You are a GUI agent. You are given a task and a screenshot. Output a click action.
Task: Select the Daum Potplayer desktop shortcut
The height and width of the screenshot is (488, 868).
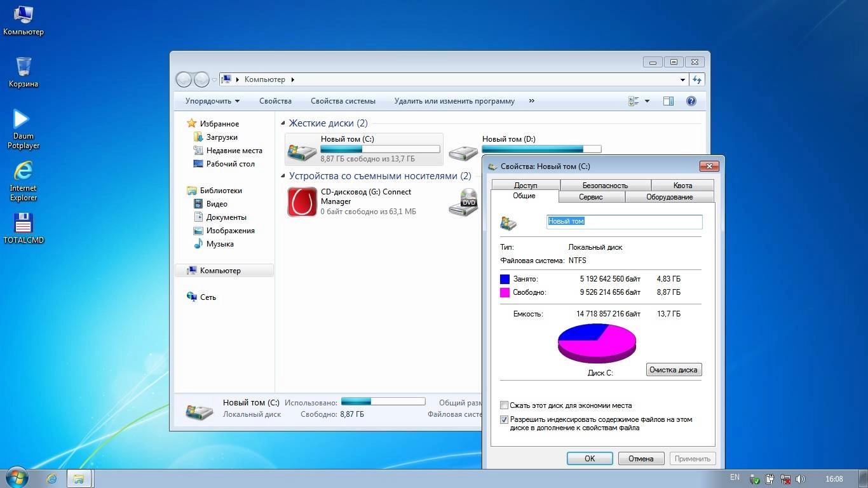[24, 129]
